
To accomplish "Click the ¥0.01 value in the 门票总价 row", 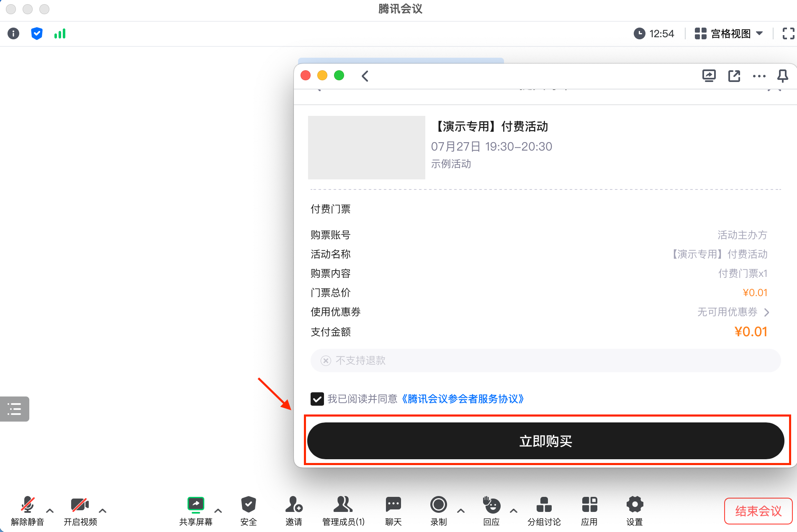I will (x=755, y=293).
